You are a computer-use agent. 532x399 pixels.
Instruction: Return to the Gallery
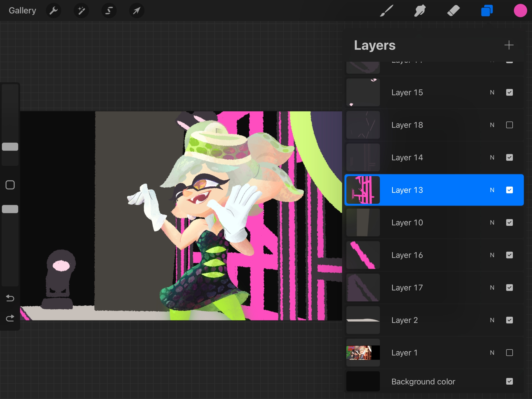tap(22, 11)
